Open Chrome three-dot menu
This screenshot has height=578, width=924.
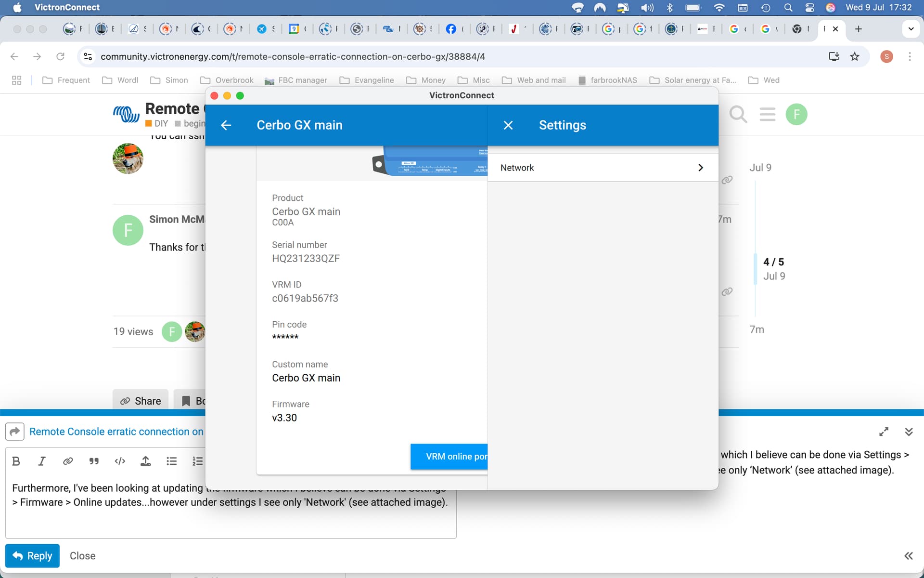tap(910, 56)
